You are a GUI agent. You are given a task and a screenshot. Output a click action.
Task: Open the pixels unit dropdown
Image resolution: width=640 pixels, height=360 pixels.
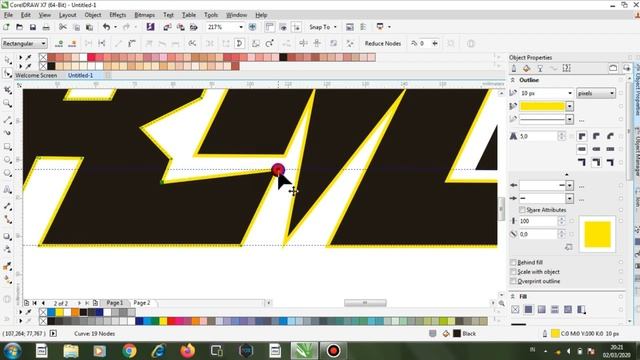pos(596,93)
